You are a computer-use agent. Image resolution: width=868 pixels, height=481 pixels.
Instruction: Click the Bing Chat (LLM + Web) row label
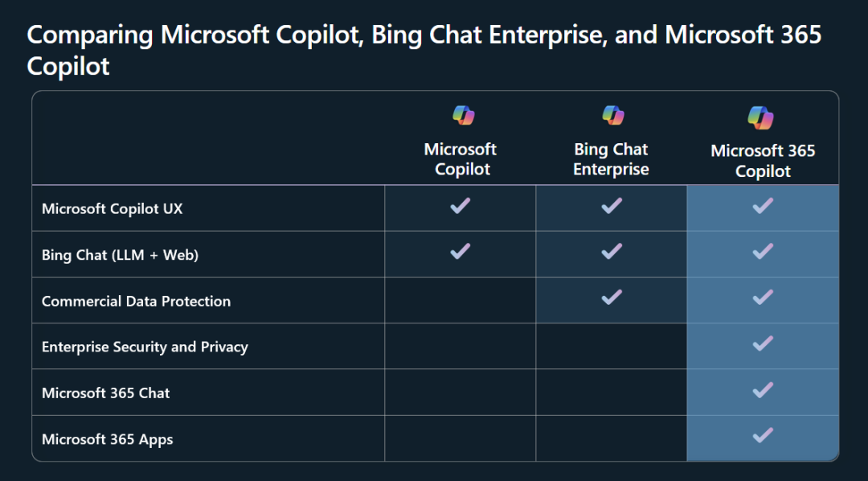click(120, 255)
